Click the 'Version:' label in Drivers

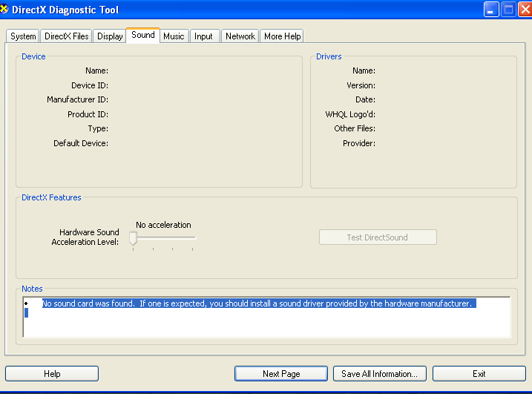coord(361,85)
